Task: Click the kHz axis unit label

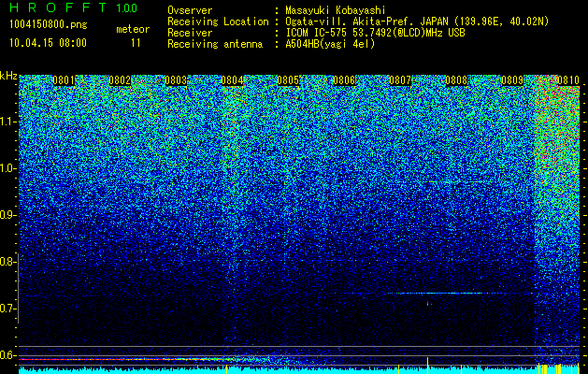Action: point(8,76)
